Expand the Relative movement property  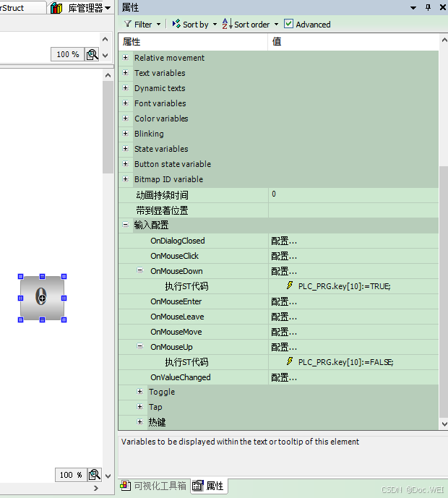[x=126, y=58]
